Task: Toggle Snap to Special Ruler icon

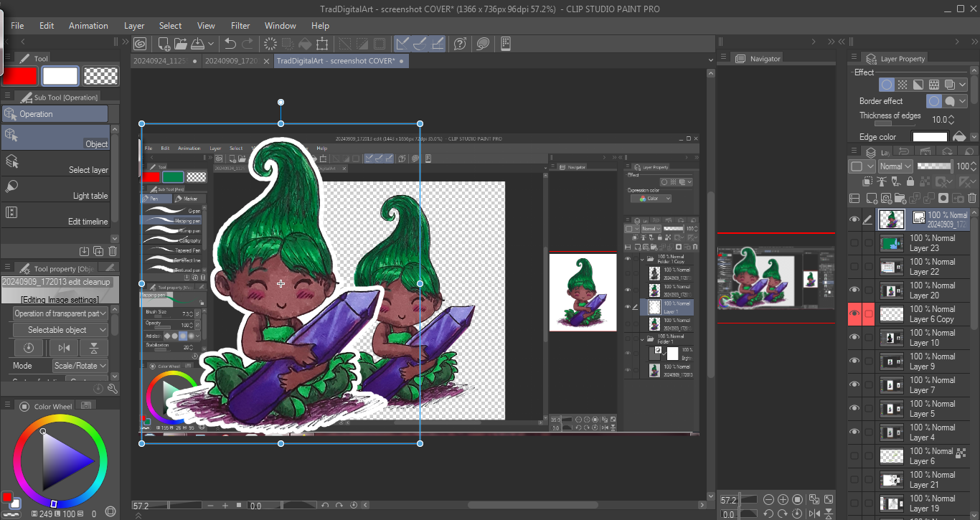Action: coord(420,44)
